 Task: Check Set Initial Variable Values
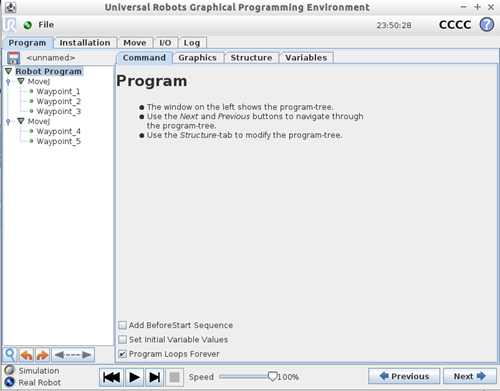pos(123,339)
